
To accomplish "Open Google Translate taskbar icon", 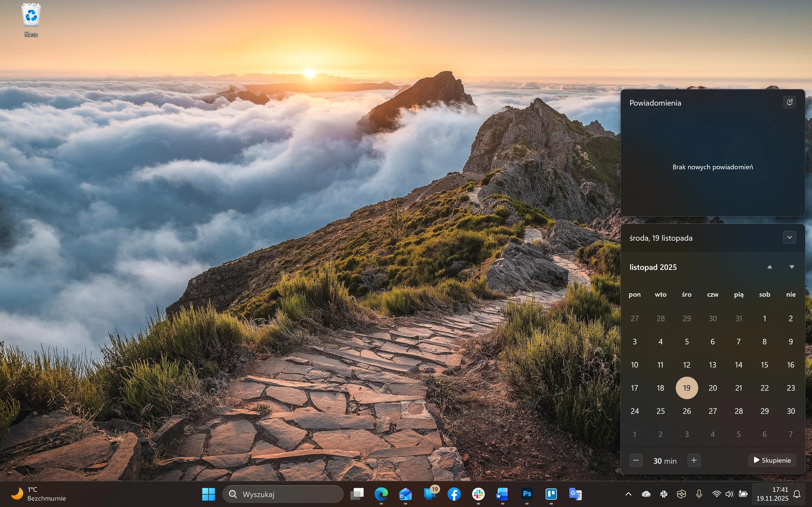I will (x=575, y=493).
